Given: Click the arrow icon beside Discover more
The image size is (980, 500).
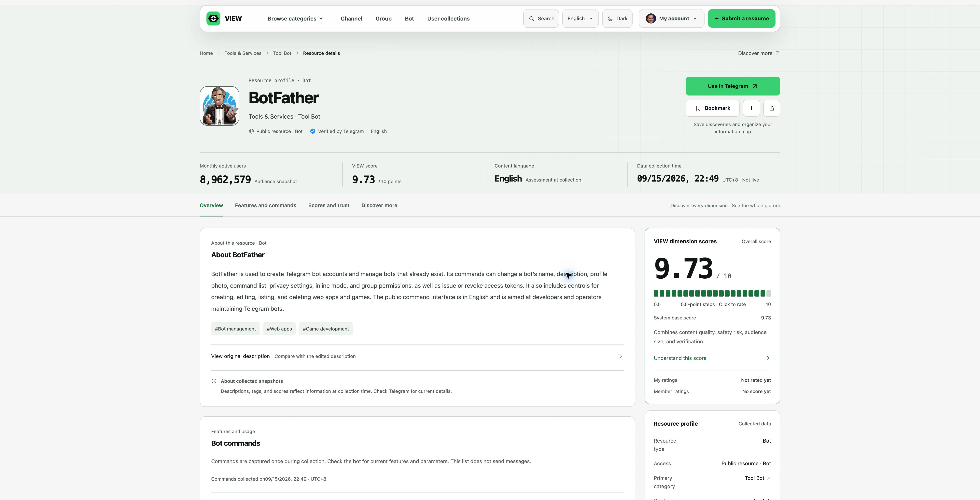Looking at the screenshot, I should 777,53.
